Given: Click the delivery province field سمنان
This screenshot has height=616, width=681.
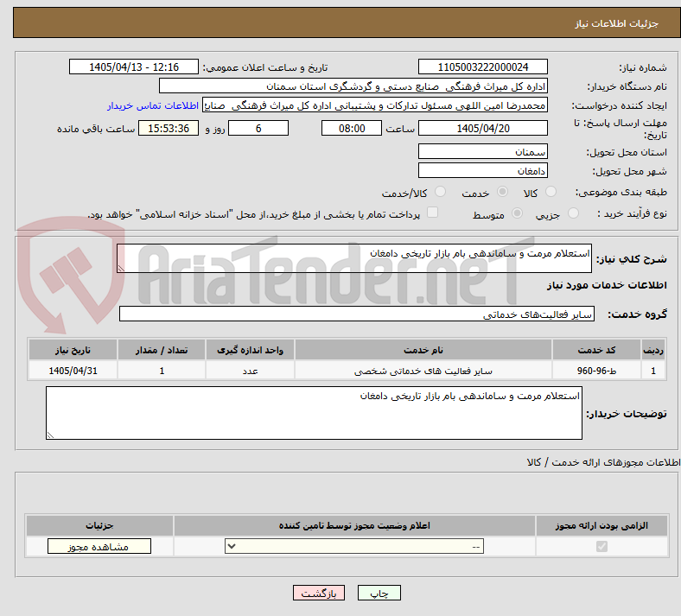Looking at the screenshot, I should coord(482,151).
